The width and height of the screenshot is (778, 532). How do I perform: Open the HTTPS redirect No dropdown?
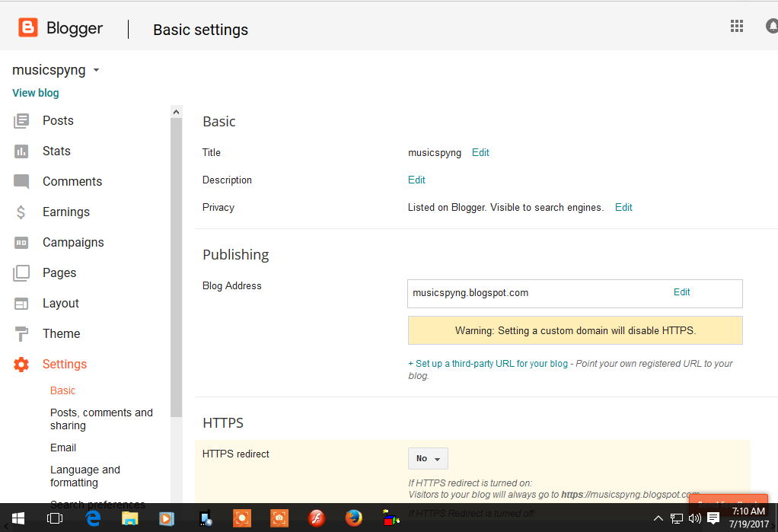[428, 458]
